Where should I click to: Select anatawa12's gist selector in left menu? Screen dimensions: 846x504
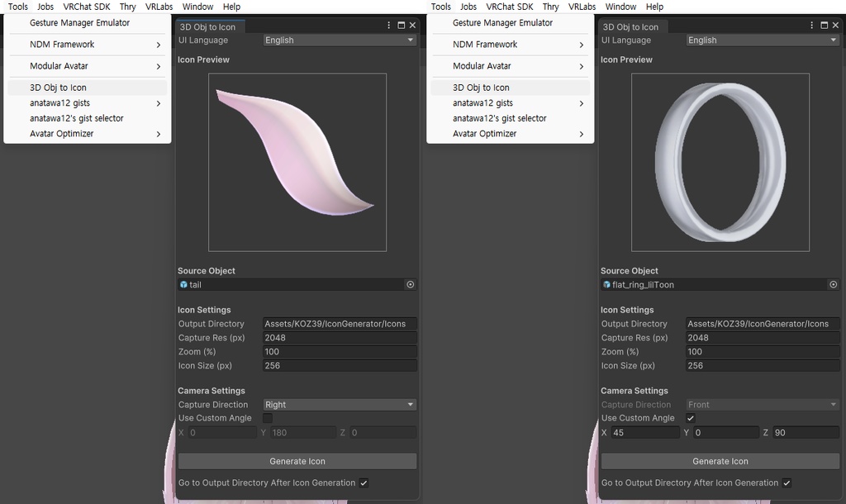click(x=88, y=118)
